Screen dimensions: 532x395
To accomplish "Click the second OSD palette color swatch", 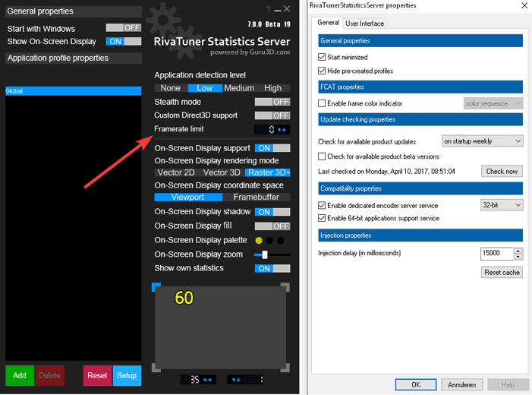I will pyautogui.click(x=269, y=241).
